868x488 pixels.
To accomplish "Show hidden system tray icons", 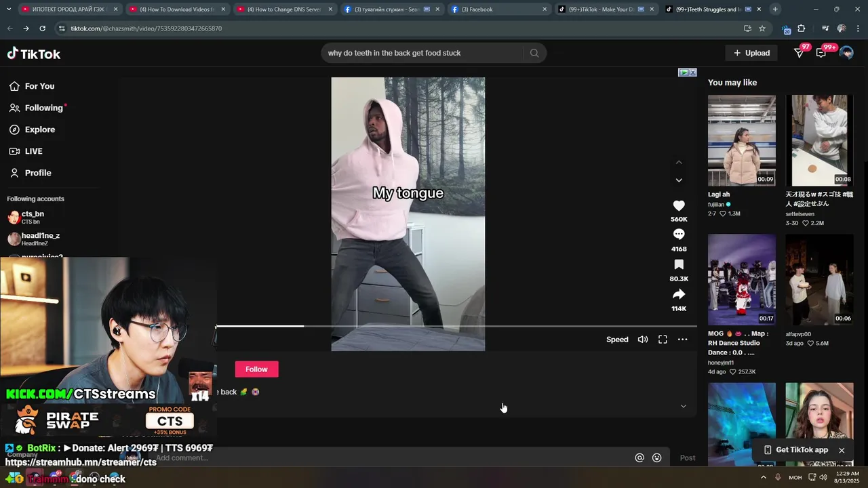I will (763, 477).
